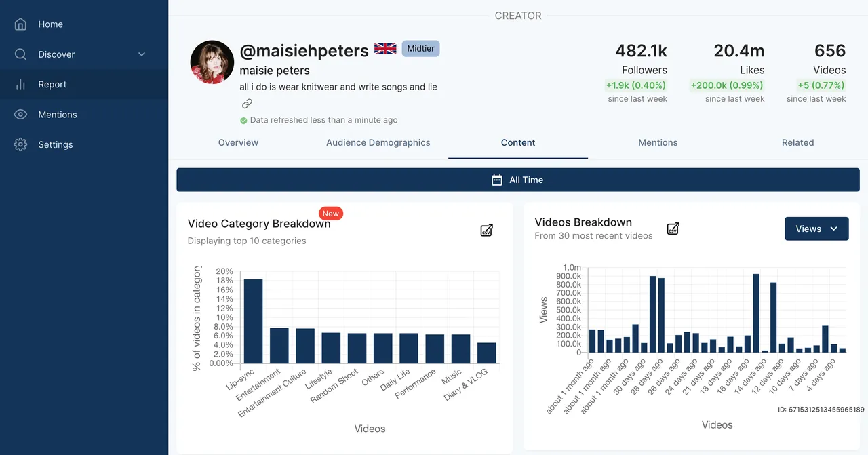Viewport: 868px width, 455px height.
Task: Click export icon on Video Category Breakdown
Action: (486, 231)
